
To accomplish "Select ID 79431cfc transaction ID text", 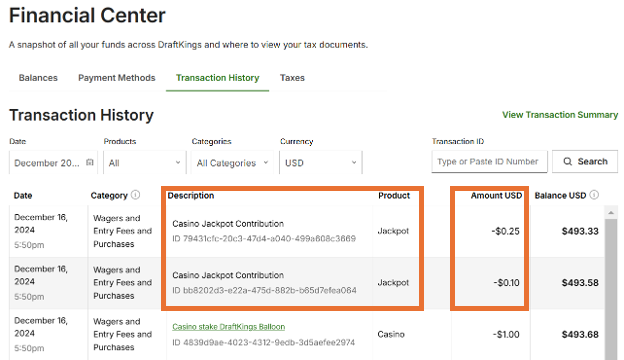I will tap(264, 239).
